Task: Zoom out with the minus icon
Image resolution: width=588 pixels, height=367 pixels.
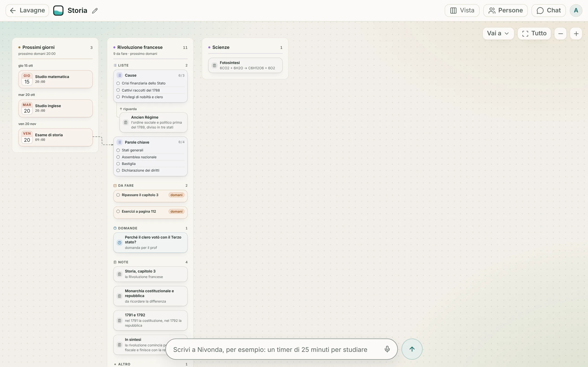Action: (x=560, y=33)
